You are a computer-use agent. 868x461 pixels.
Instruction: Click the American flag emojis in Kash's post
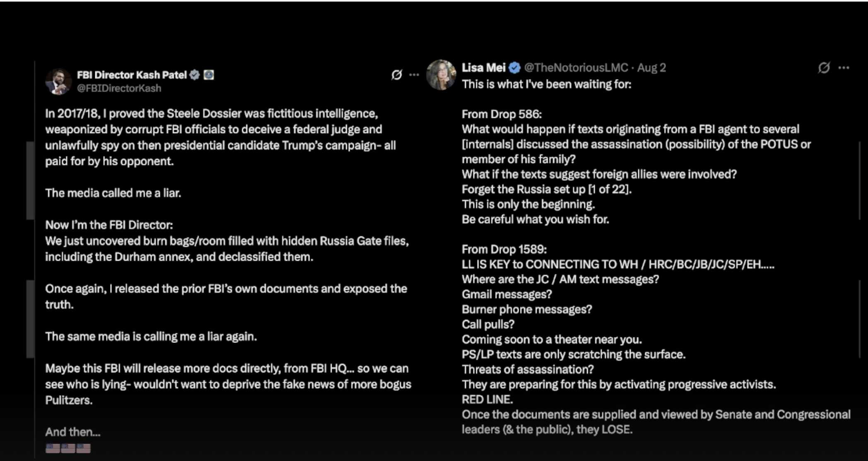[x=68, y=448]
